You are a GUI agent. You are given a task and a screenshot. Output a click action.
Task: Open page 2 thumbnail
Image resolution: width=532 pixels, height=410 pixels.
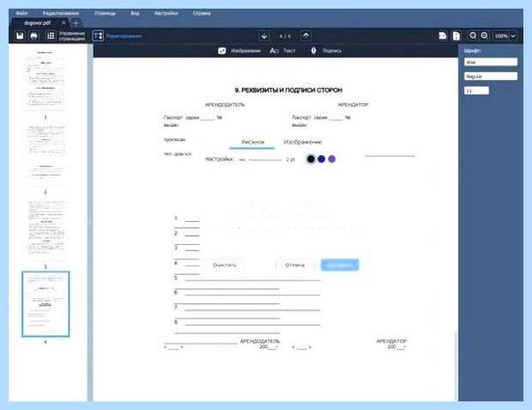[45, 154]
